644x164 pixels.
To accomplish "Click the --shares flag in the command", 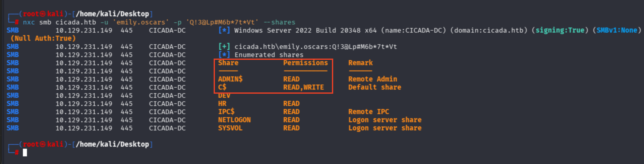I will click(x=279, y=22).
